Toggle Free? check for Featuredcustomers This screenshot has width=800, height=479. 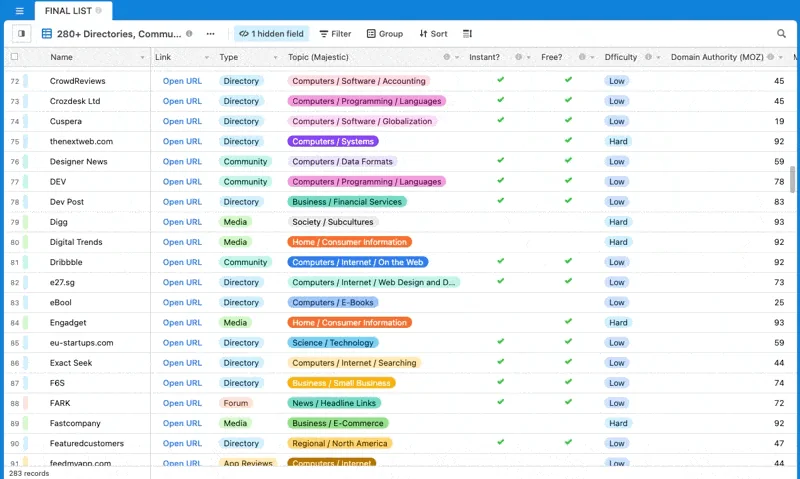click(568, 442)
